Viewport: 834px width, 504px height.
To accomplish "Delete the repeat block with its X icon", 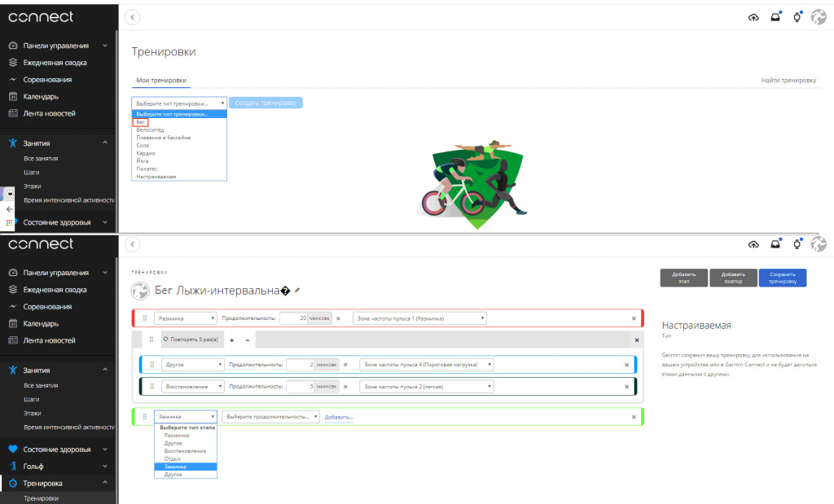I will pos(637,340).
